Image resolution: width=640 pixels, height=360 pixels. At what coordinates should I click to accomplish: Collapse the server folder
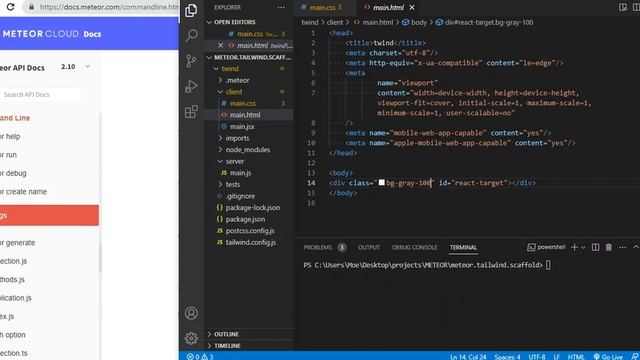tap(220, 161)
